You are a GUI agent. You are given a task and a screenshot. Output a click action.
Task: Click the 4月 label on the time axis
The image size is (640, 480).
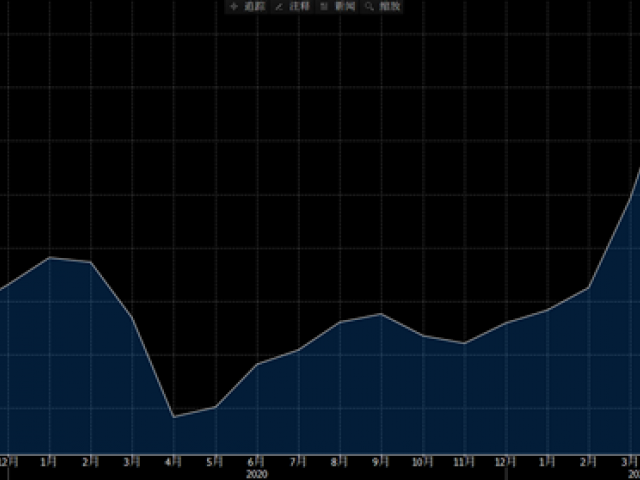click(x=174, y=462)
